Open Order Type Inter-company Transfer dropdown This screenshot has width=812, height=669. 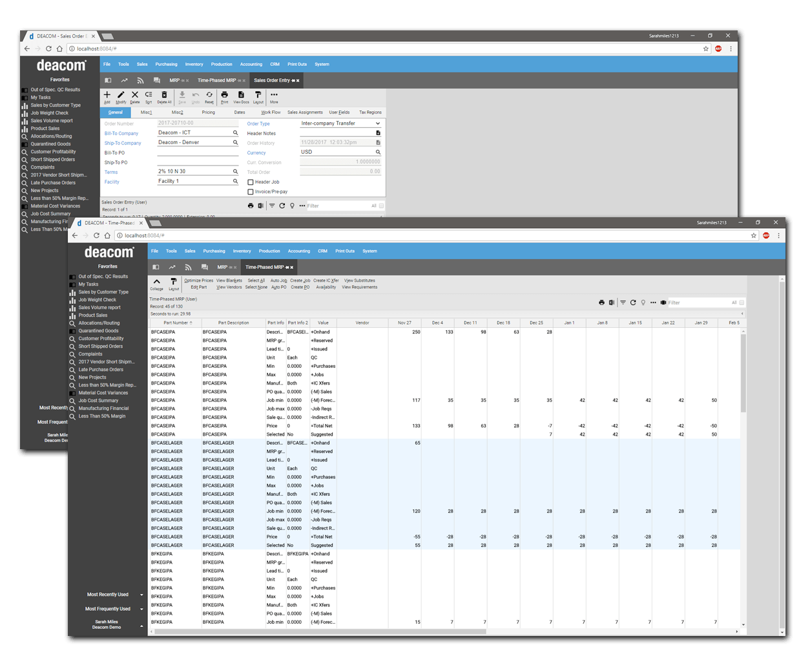(341, 123)
